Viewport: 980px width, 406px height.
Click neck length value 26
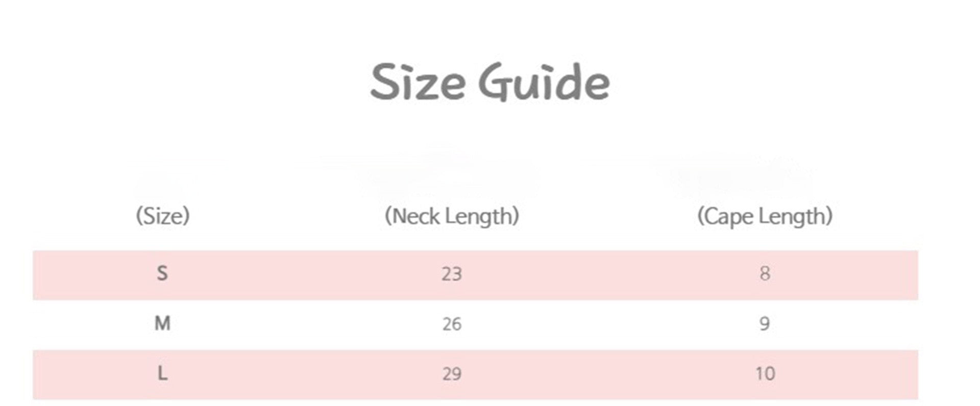pyautogui.click(x=452, y=324)
